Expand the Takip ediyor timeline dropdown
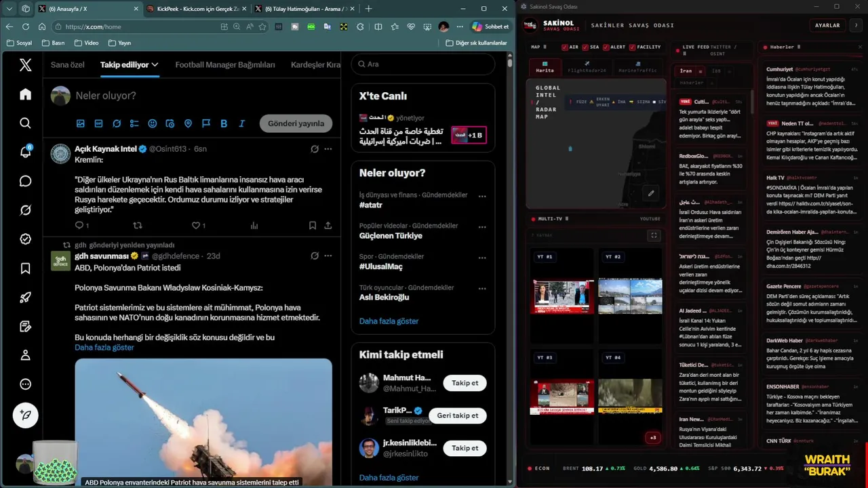Image resolution: width=868 pixels, height=488 pixels. pyautogui.click(x=155, y=65)
